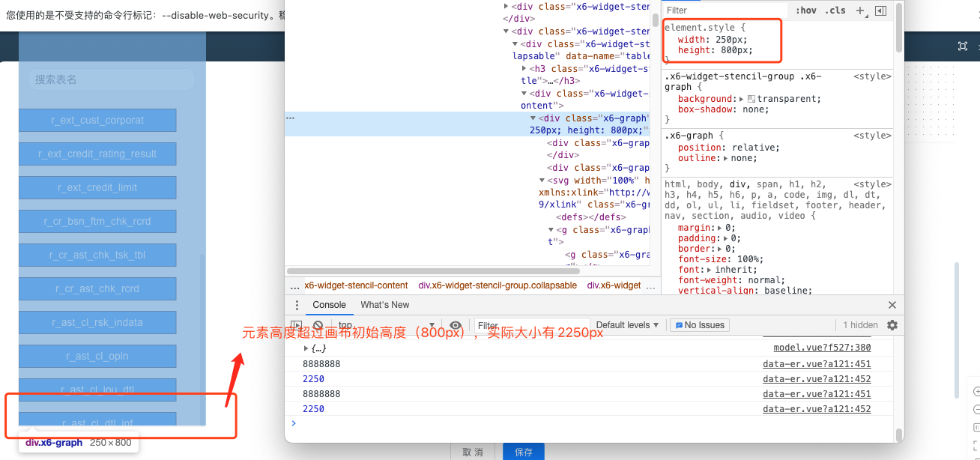Click the 取消 cancel button
Image resolution: width=980 pixels, height=460 pixels.
pyautogui.click(x=472, y=452)
